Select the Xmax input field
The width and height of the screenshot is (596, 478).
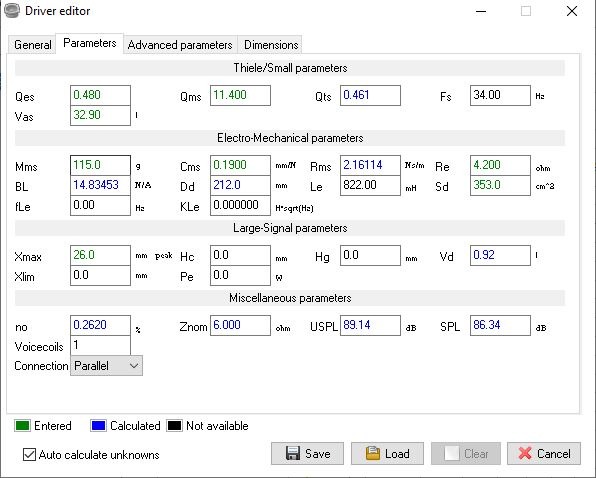tap(100, 255)
